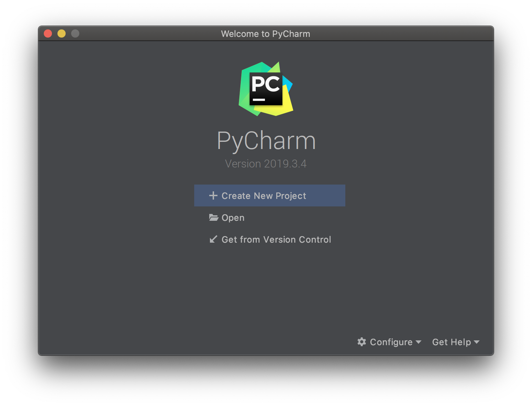Click the Version 2019.3.4 text

266,164
